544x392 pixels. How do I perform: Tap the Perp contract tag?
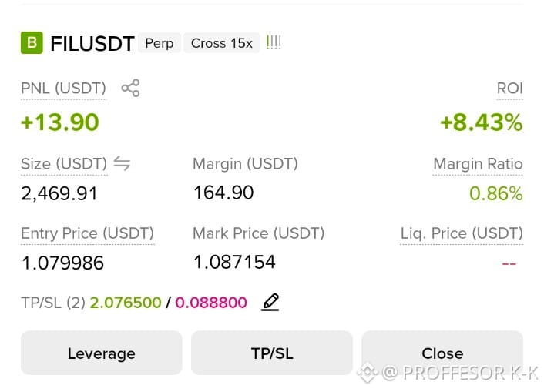click(x=160, y=43)
